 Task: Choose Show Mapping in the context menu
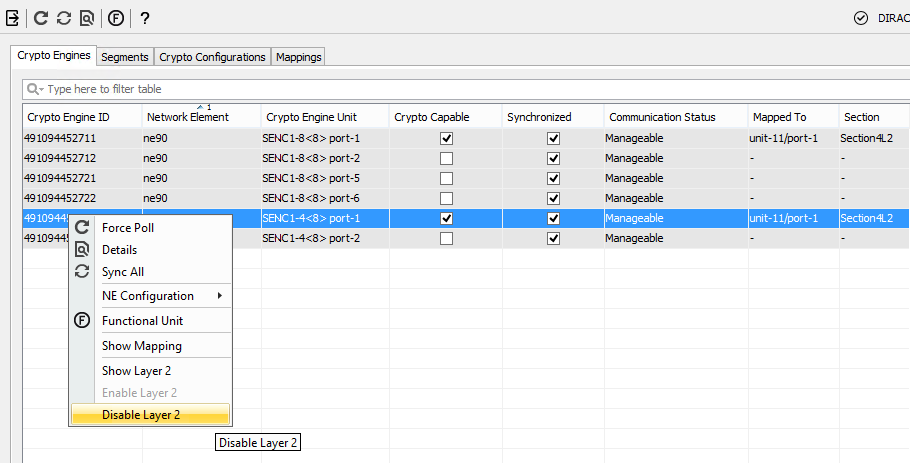142,346
